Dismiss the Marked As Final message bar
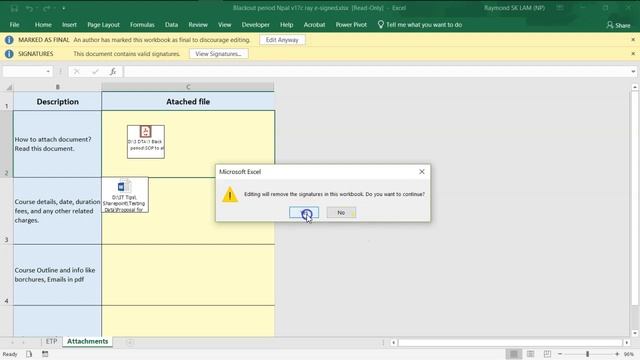640x360 pixels. point(633,40)
